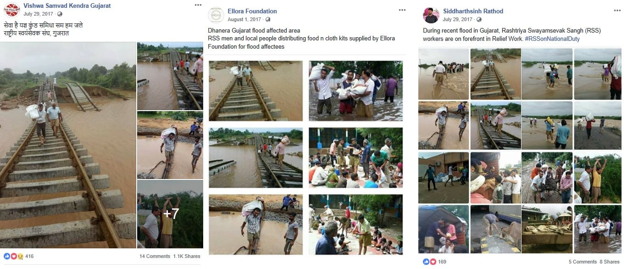644x269 pixels.
Task: Click public globe icon on Siddharthsinh Rathod post
Action: coord(478,19)
